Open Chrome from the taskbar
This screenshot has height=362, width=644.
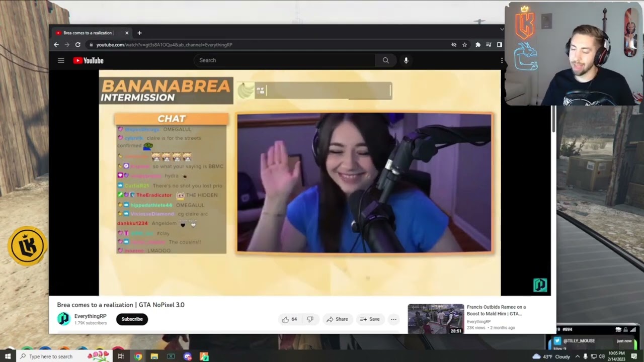click(x=138, y=356)
